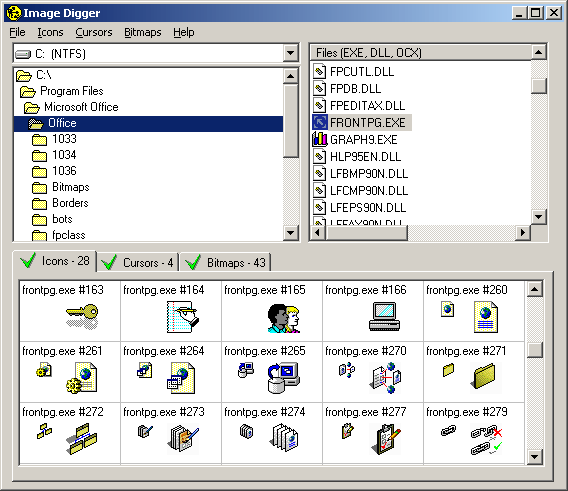Select the highlighted Office folder

click(148, 123)
